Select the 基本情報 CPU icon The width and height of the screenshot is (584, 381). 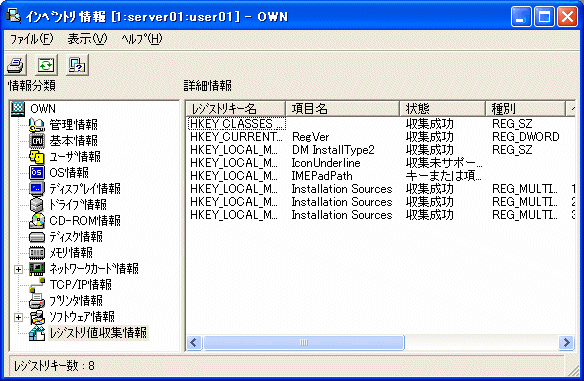[37, 140]
